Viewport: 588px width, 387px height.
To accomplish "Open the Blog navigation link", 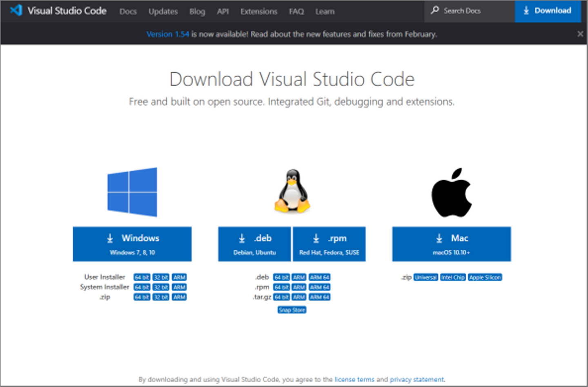I will click(x=197, y=11).
